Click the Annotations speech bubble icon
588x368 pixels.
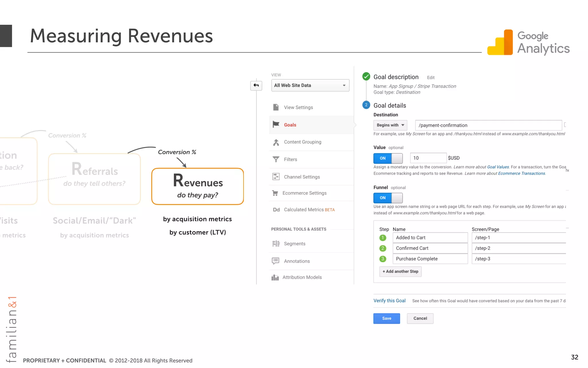[276, 261]
